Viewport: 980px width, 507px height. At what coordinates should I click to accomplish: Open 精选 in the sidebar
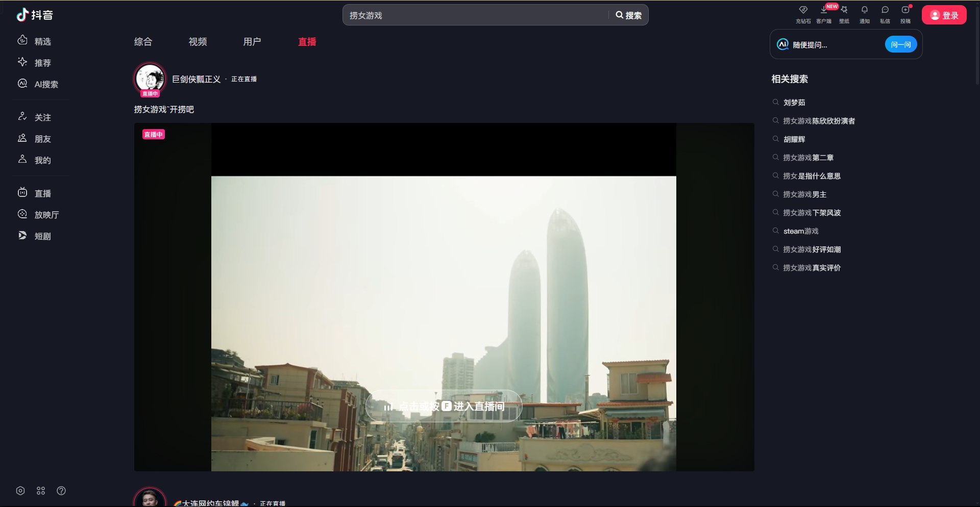pyautogui.click(x=35, y=41)
